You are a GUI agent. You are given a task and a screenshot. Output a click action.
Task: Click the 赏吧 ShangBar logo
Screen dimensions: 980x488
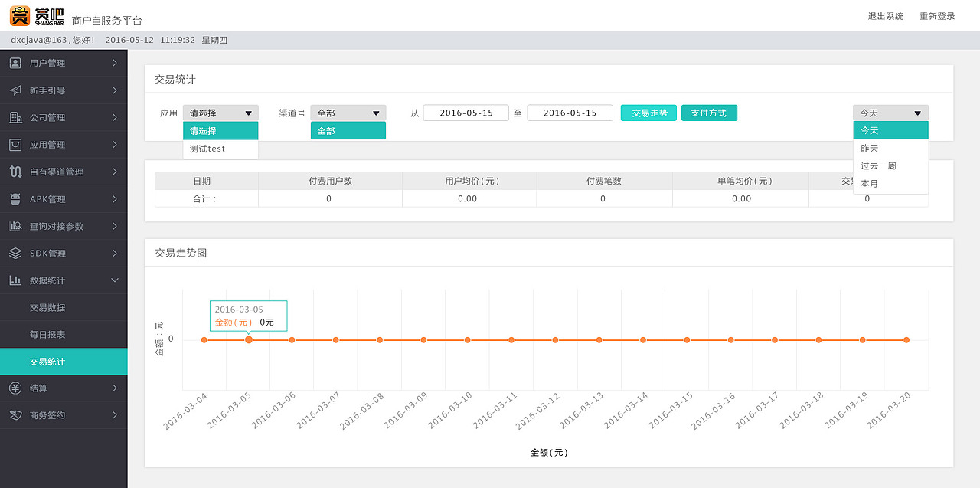pyautogui.click(x=37, y=15)
